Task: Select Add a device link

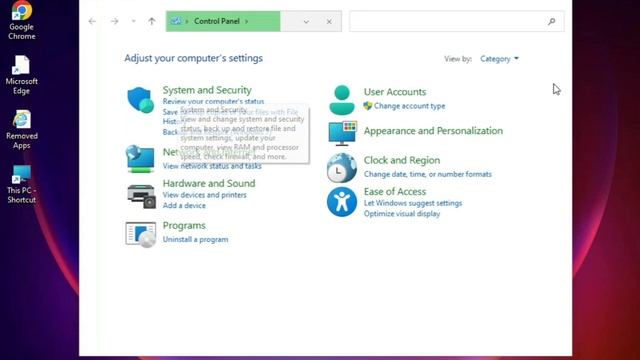Action: 184,205
